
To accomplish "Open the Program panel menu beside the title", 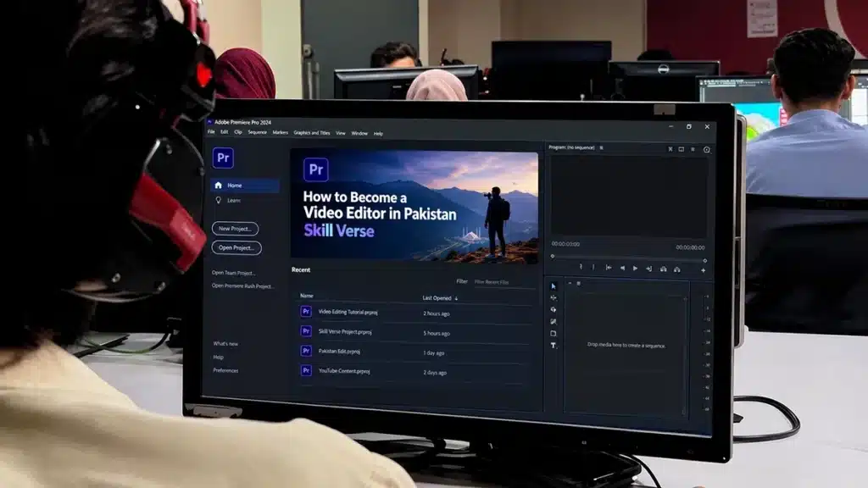I will pyautogui.click(x=601, y=147).
